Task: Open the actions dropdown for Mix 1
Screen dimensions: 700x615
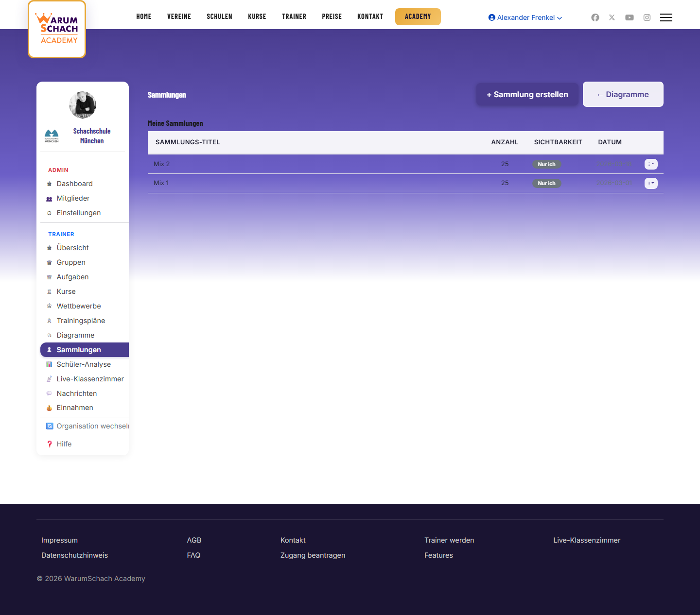Action: point(651,183)
